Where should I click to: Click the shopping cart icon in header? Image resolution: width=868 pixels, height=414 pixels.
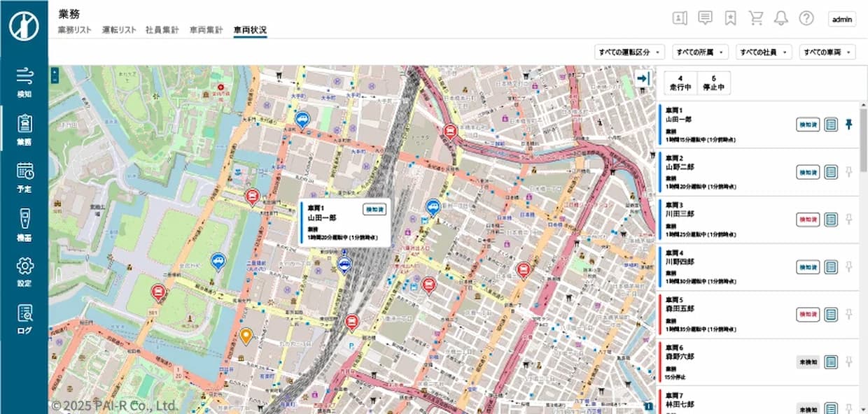click(755, 19)
